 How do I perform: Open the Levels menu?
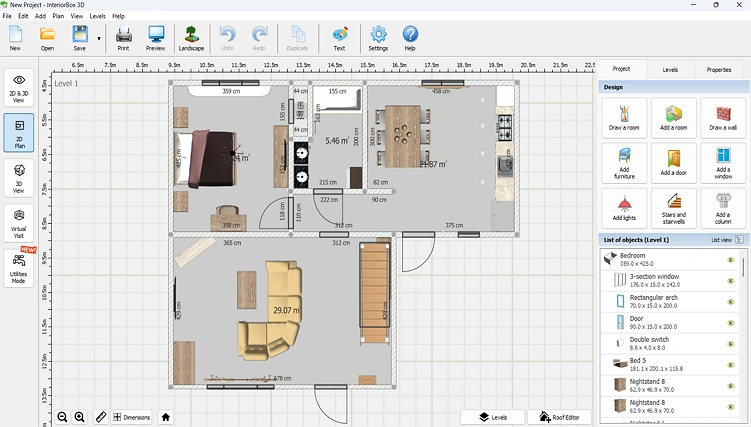pos(97,16)
